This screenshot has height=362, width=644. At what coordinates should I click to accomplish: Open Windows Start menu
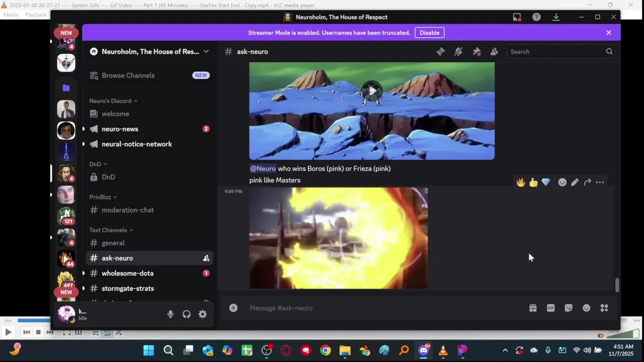[148, 350]
